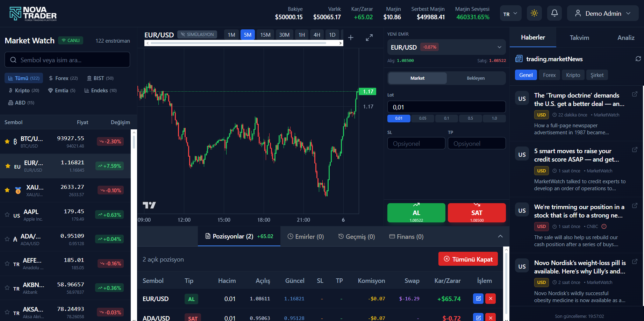Image resolution: width=644 pixels, height=321 pixels.
Task: Click the TradingView logo on the chart
Action: pos(150,205)
